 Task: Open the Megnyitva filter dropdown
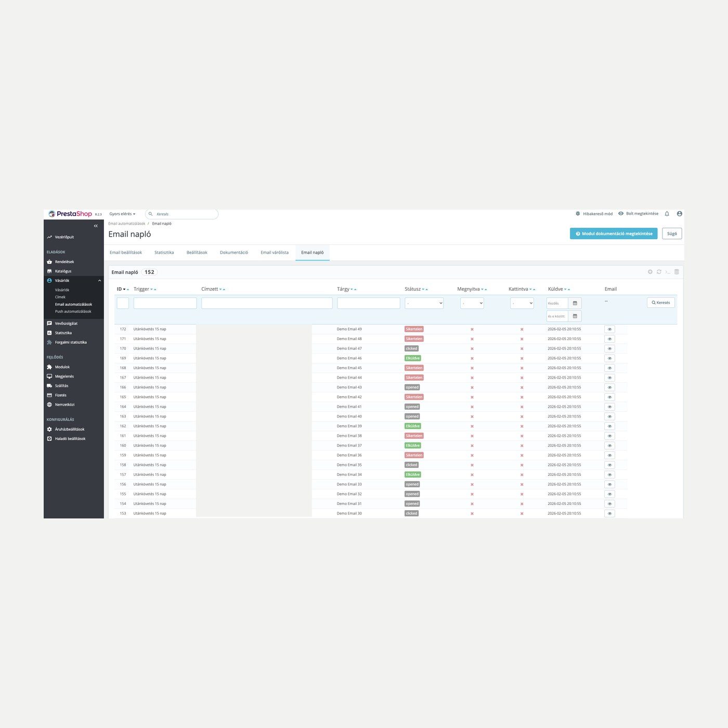(x=472, y=303)
